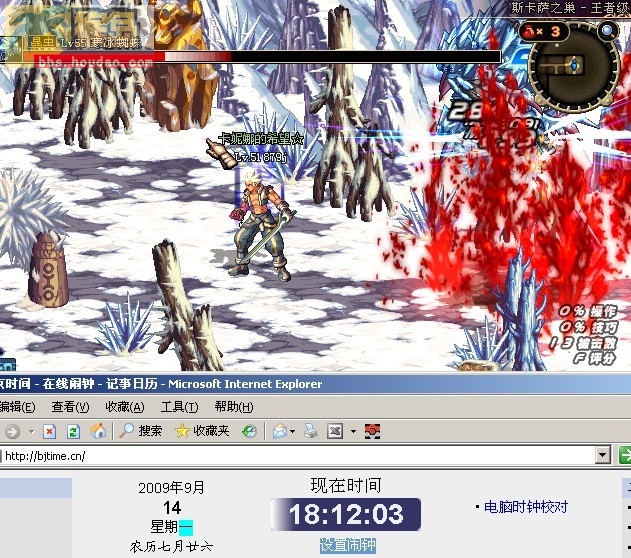
Task: Click the highlighted weekday box after 星期
Action: (x=186, y=527)
